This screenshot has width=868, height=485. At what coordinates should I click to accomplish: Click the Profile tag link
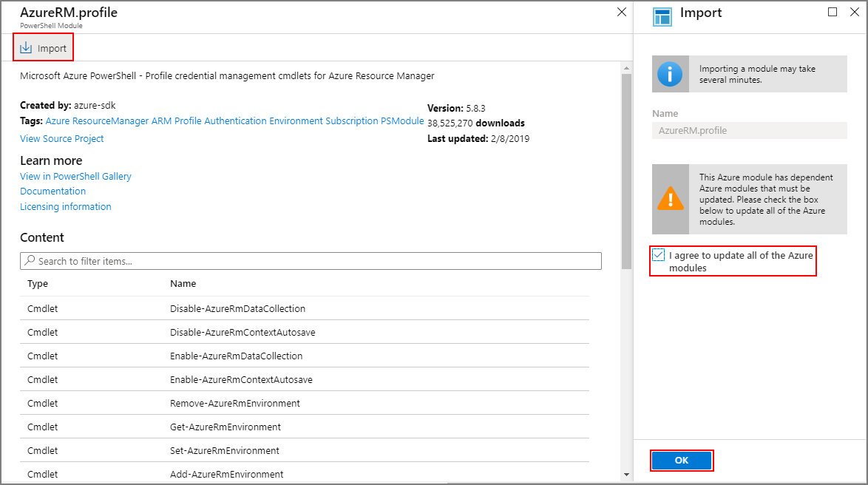(x=188, y=121)
